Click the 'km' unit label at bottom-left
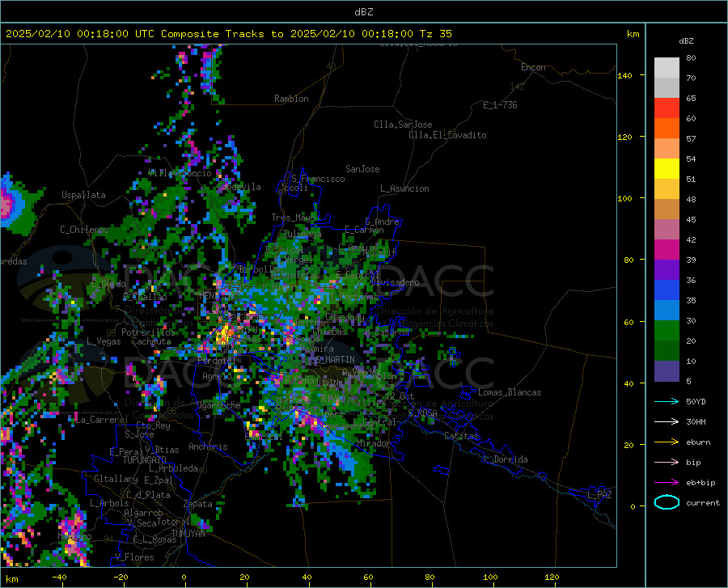Viewport: 728px width, 588px height. click(11, 579)
